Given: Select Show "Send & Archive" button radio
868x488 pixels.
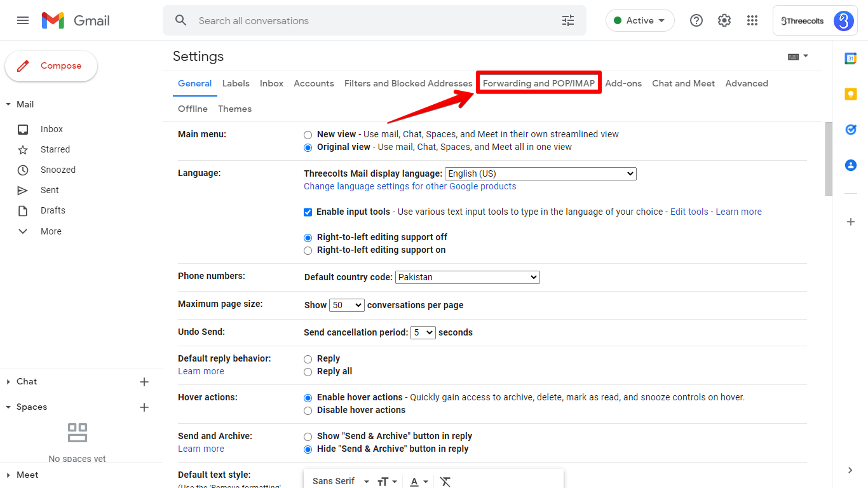Looking at the screenshot, I should (x=308, y=437).
